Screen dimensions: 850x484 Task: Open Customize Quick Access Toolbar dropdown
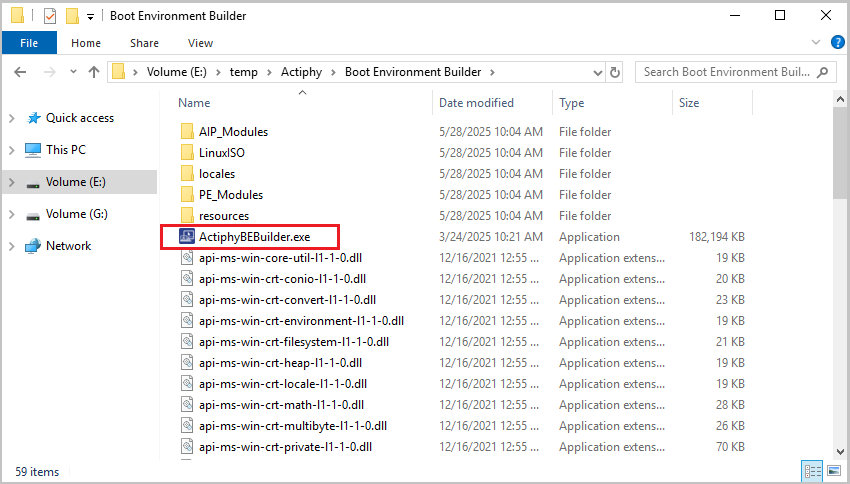(91, 17)
